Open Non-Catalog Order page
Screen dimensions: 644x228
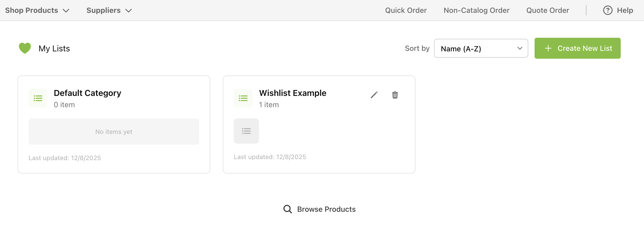pos(476,10)
